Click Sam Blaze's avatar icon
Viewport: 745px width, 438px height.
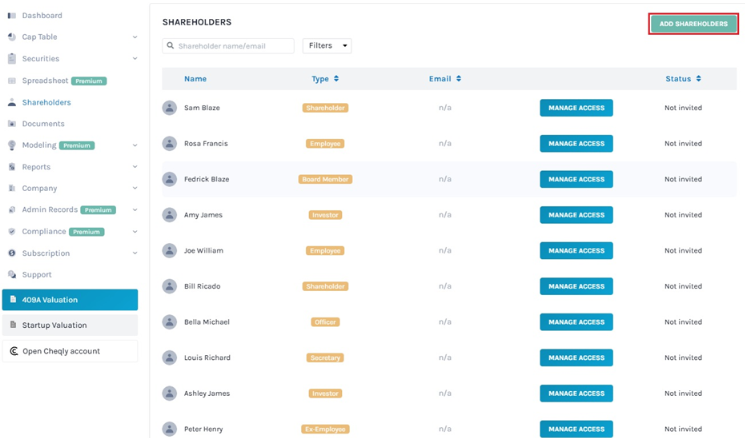click(170, 108)
